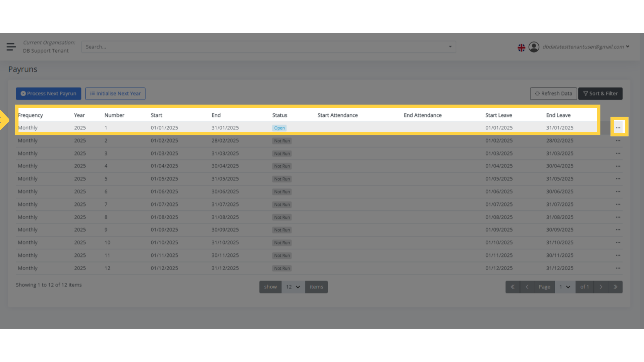
Task: Open the page number dropdown
Action: pos(565,287)
